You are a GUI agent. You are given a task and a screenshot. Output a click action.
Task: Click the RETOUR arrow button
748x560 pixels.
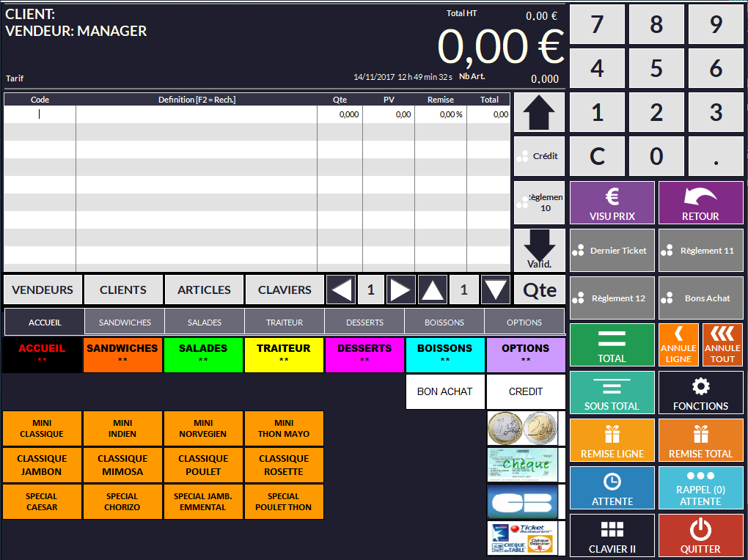click(700, 202)
